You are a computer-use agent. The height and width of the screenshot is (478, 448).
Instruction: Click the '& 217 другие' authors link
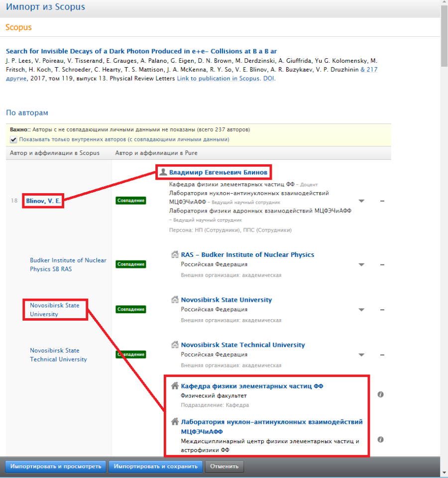point(368,70)
